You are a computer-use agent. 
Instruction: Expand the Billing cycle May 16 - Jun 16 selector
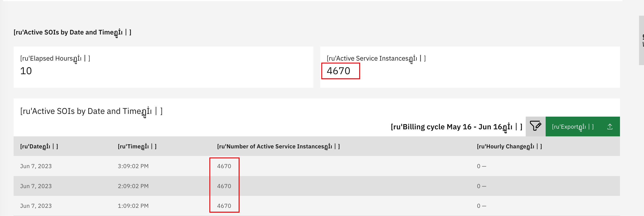pyautogui.click(x=455, y=126)
